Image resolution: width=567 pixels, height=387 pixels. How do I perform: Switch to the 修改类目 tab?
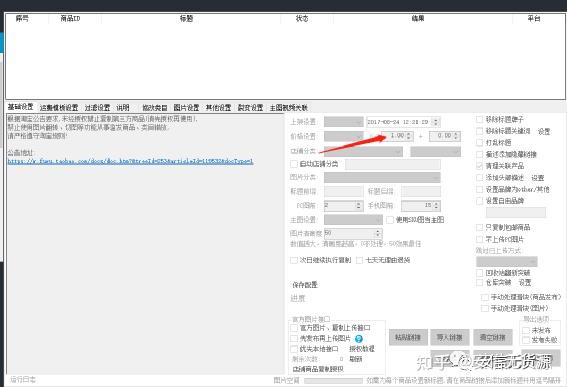coord(155,108)
